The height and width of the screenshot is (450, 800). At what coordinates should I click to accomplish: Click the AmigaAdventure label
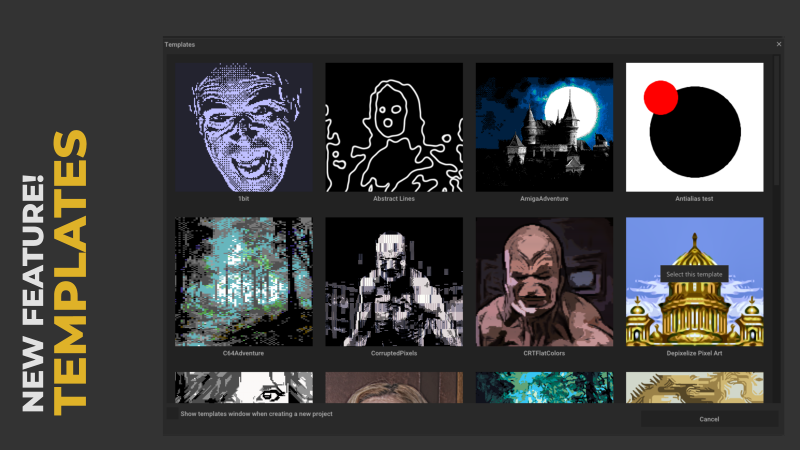pyautogui.click(x=544, y=198)
